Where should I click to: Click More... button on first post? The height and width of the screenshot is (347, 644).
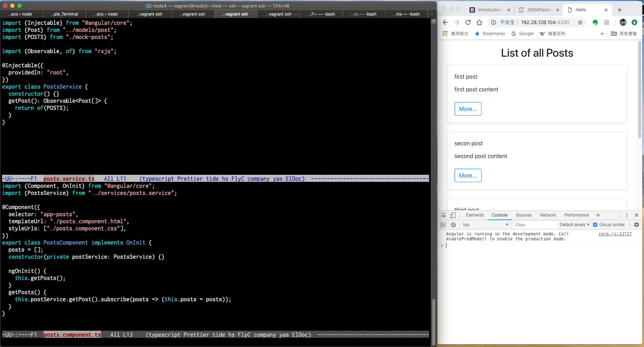pos(468,109)
